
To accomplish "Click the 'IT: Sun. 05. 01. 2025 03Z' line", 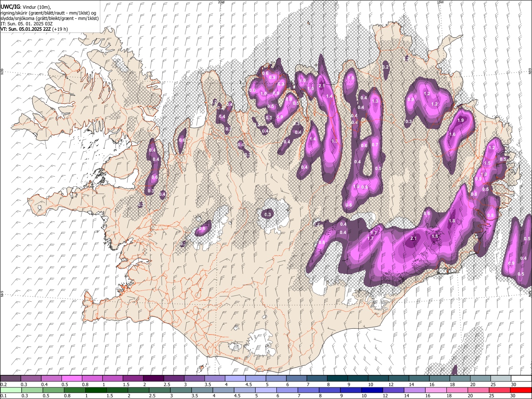I will 27,24.
